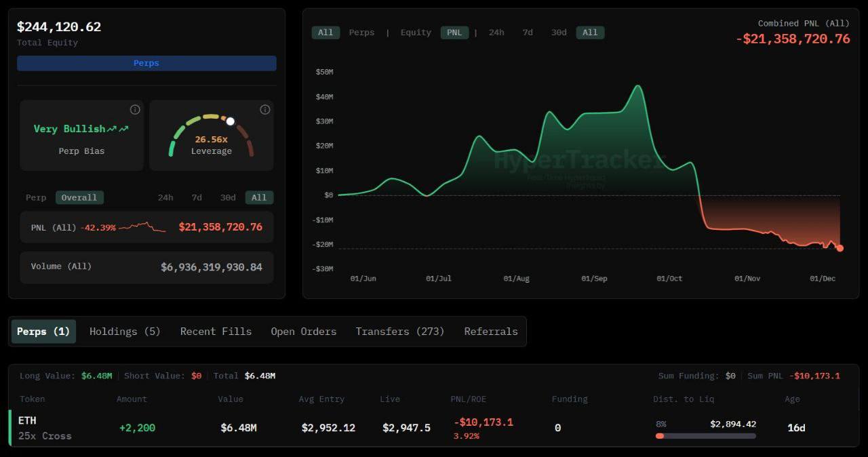Screen dimensions: 868x457
Task: Click the leverage gauge white indicator dot
Action: point(231,121)
